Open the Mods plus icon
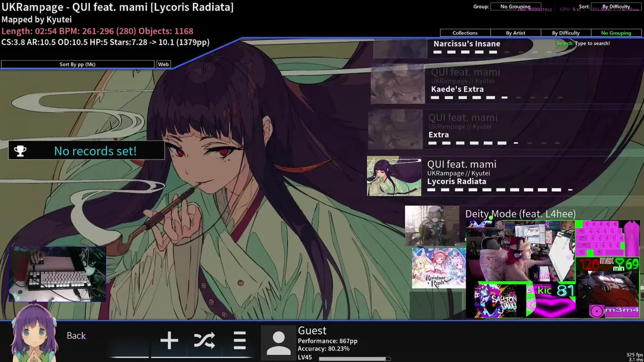 [169, 341]
